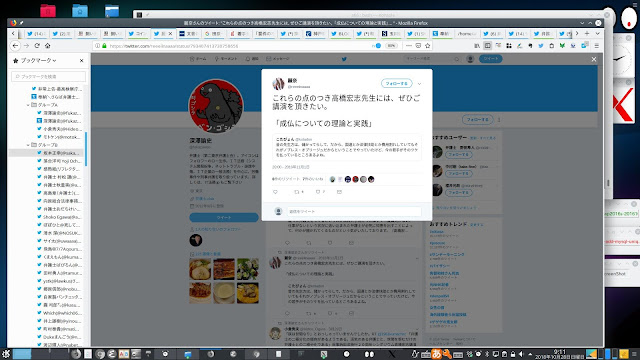This screenshot has height=360, width=640.
Task: Click the blue ツイート button in Twitter header
Action: tap(490, 59)
